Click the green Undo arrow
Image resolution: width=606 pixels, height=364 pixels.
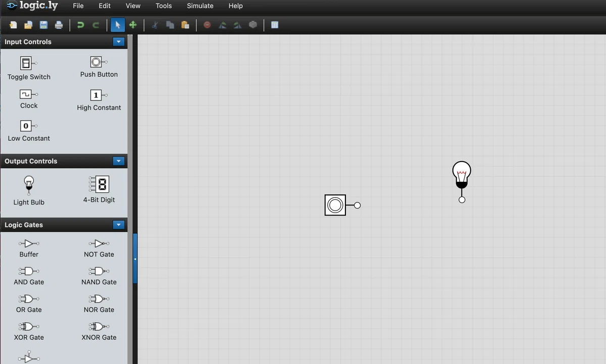tap(80, 25)
